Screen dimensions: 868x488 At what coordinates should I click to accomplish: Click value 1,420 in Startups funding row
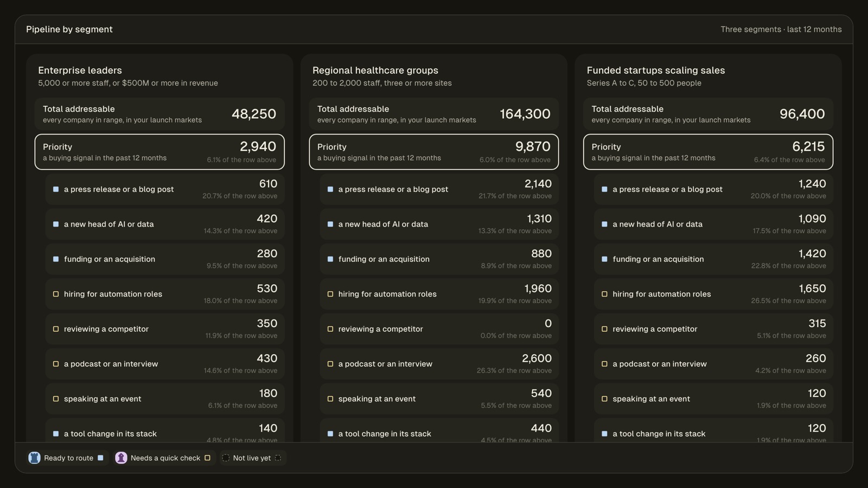click(x=812, y=254)
